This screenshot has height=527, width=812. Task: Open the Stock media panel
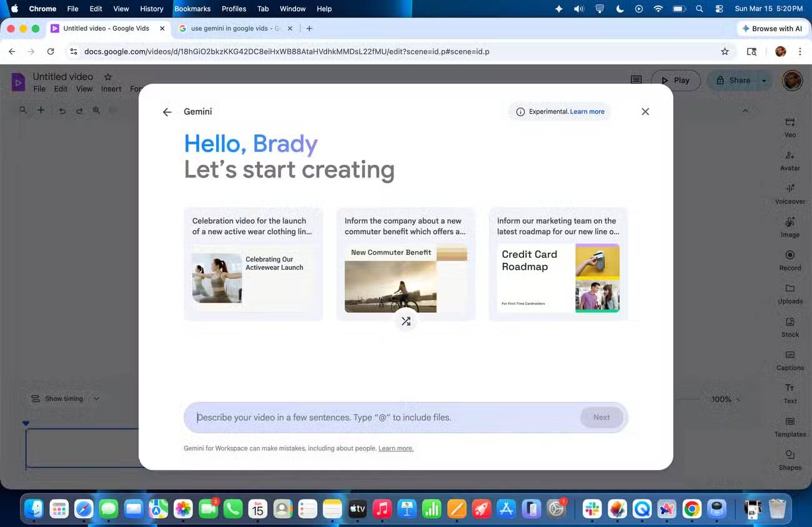click(x=790, y=327)
